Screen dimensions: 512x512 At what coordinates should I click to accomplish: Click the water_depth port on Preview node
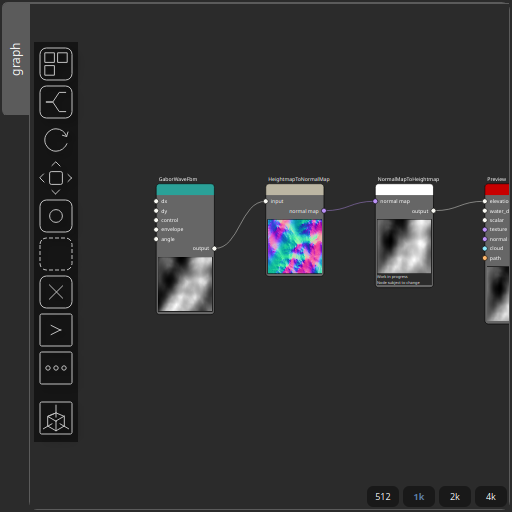(x=485, y=211)
